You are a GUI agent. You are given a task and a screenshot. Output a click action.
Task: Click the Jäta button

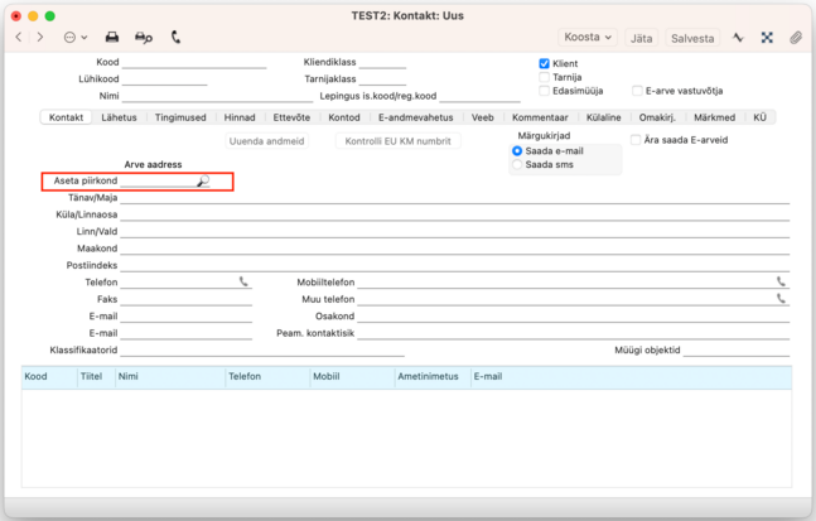(641, 38)
